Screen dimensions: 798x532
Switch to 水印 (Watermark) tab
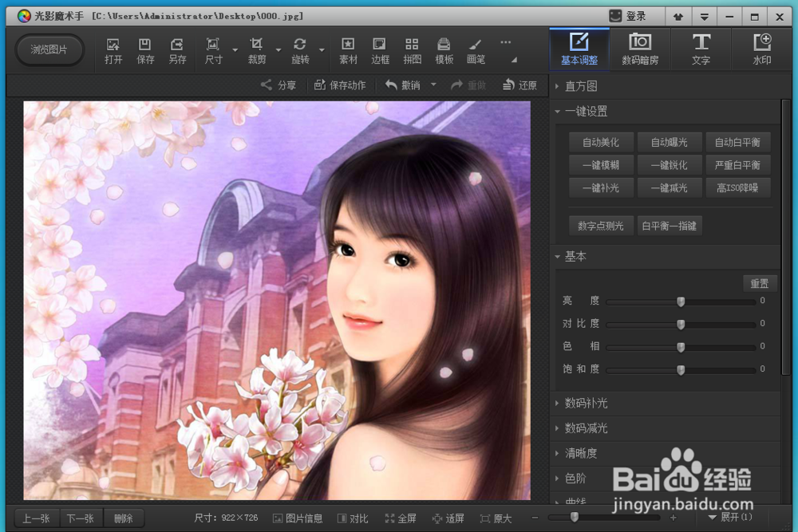tap(762, 49)
